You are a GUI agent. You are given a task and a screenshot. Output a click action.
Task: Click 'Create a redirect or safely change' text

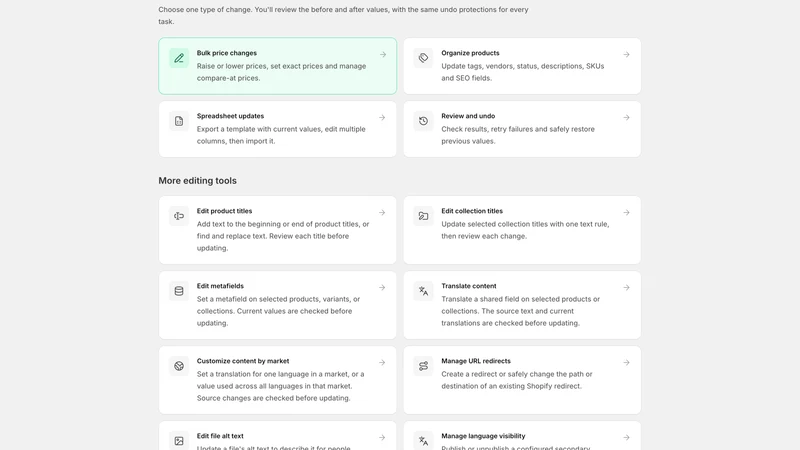point(517,380)
